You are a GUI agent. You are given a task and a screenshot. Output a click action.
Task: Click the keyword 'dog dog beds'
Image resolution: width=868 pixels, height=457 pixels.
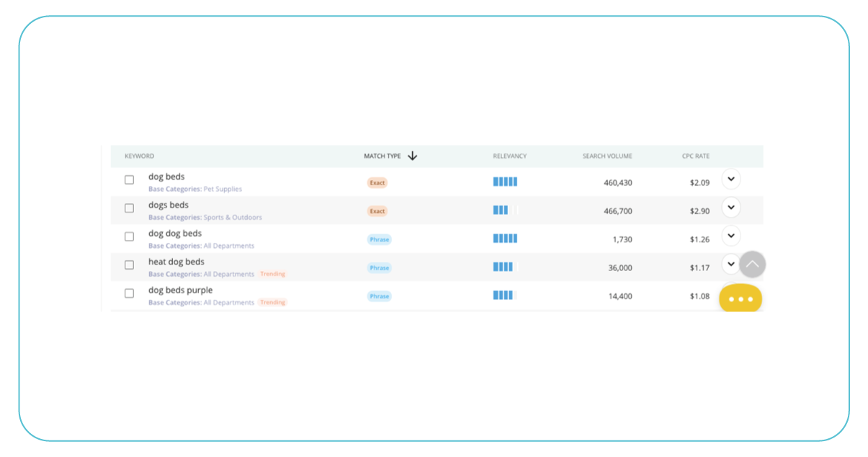pyautogui.click(x=175, y=234)
